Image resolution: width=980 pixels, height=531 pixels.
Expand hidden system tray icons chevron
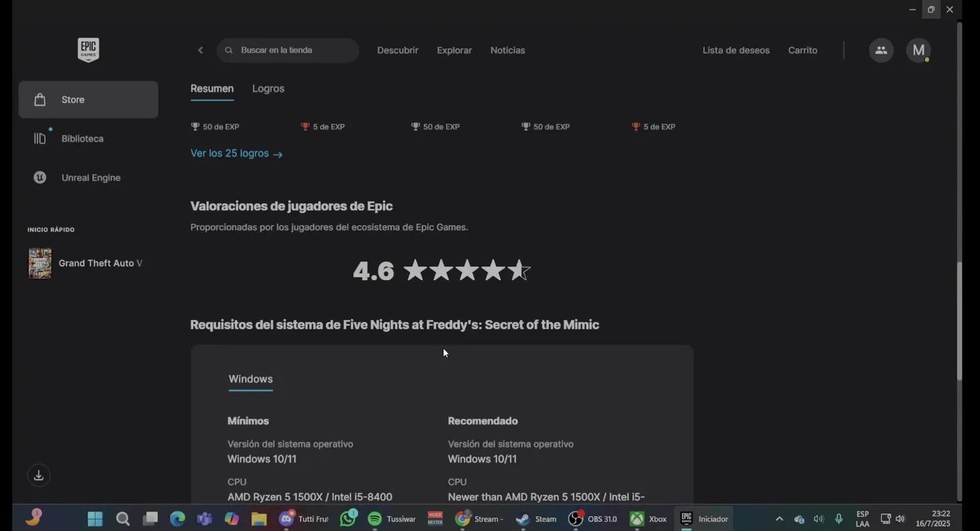[x=779, y=519]
